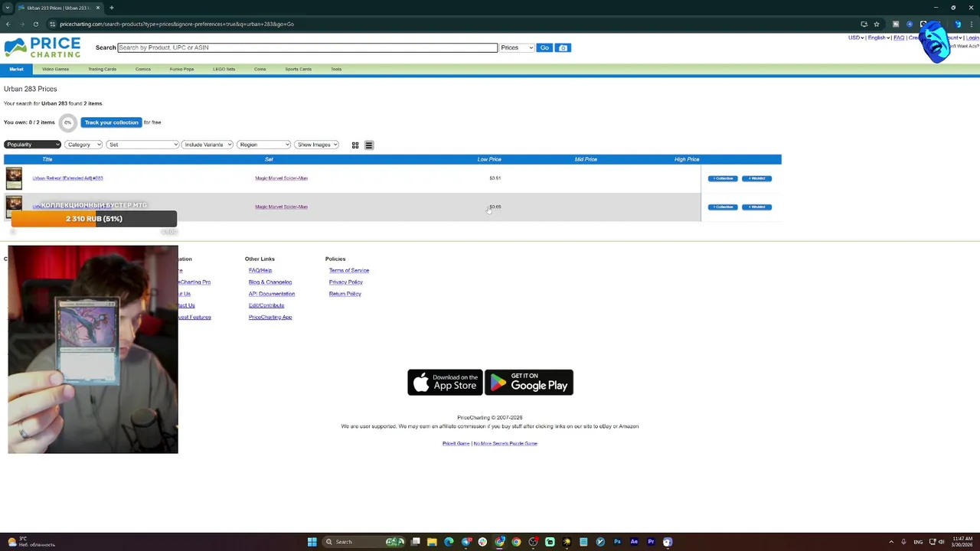The height and width of the screenshot is (551, 980).
Task: Open the Include Variants dropdown
Action: [207, 145]
